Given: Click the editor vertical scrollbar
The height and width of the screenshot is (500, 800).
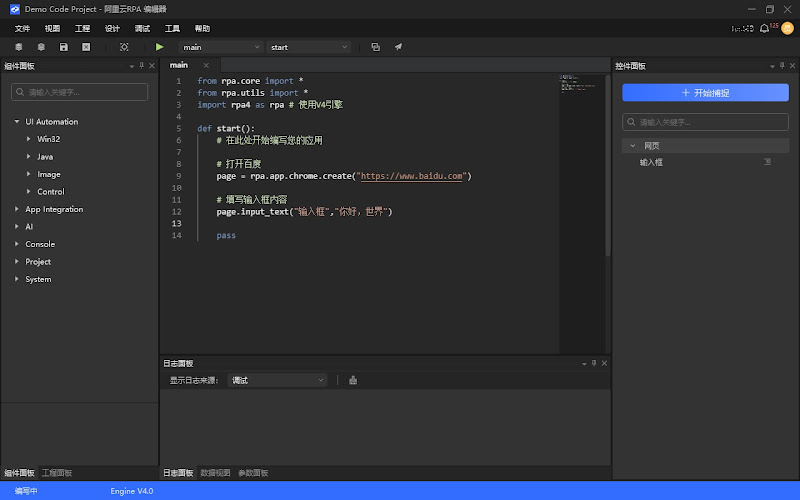Looking at the screenshot, I should point(608,165).
